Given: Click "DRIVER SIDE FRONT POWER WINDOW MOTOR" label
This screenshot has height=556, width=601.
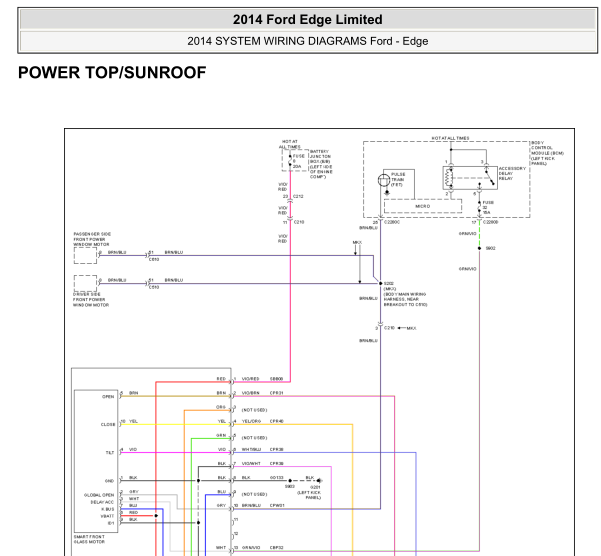Looking at the screenshot, I should pyautogui.click(x=91, y=300).
